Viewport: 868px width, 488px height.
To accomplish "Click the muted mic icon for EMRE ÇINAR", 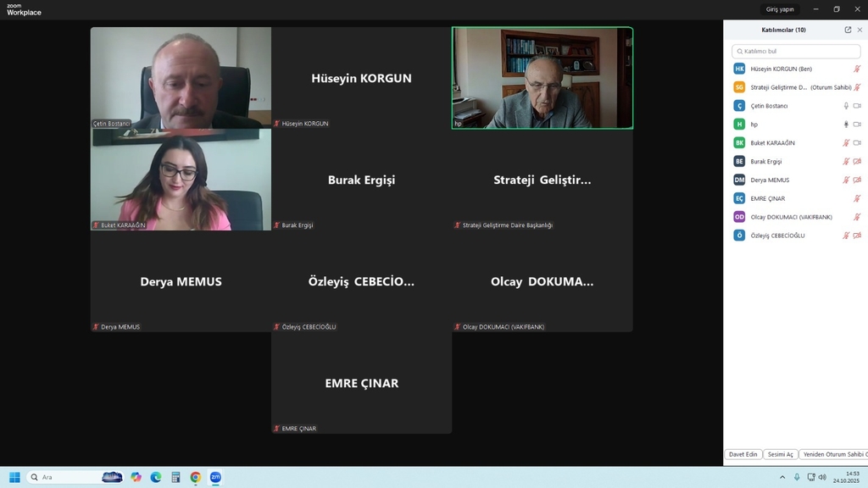I will coord(857,198).
